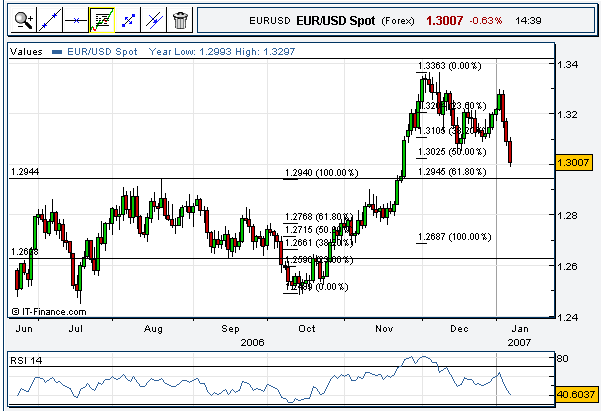Viewport: 601px width, 411px height.
Task: Select the horizontal line tool
Action: pos(75,18)
